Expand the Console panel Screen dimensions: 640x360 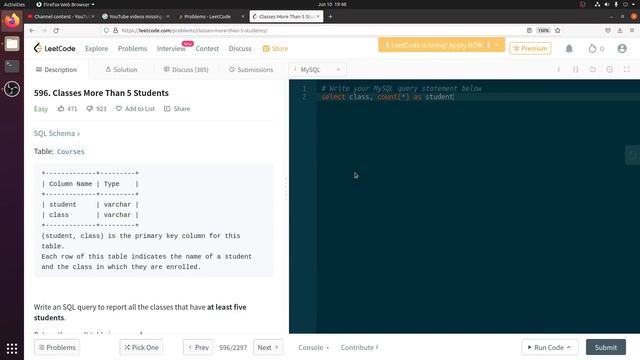(x=313, y=347)
